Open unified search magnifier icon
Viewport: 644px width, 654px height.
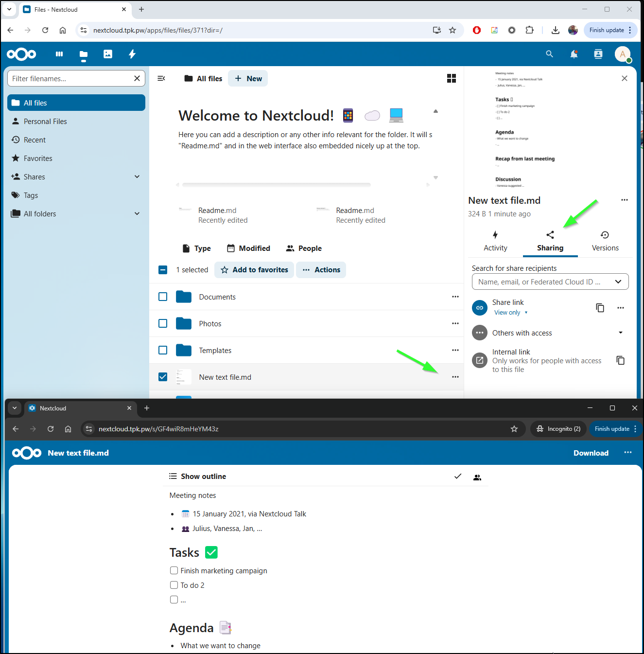550,54
